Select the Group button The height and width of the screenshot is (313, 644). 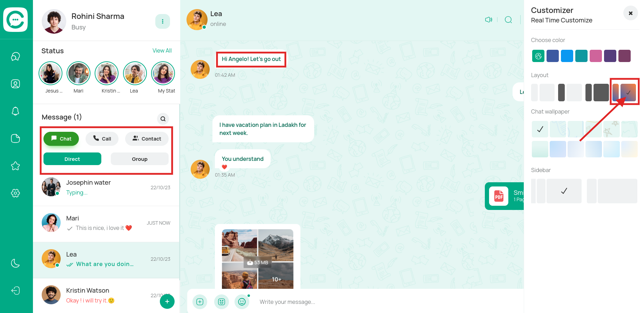tap(140, 159)
